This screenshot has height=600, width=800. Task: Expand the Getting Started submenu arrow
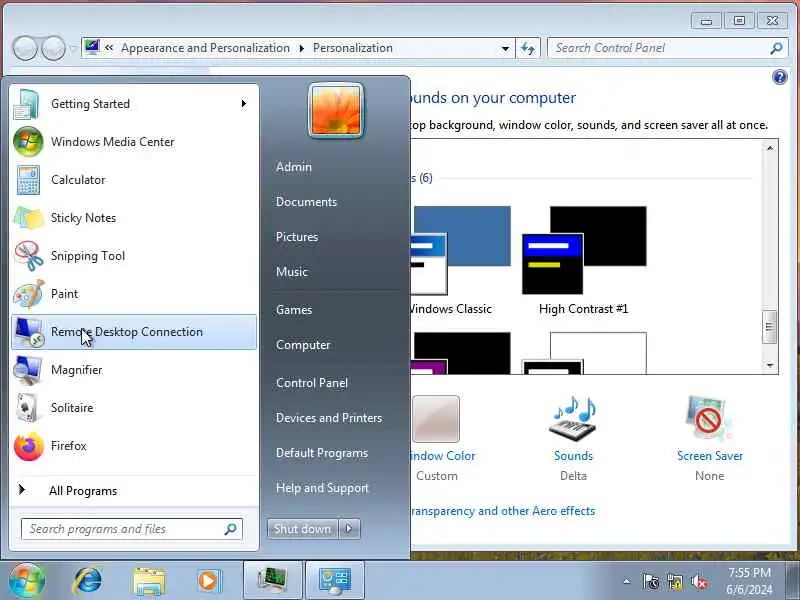tap(244, 104)
